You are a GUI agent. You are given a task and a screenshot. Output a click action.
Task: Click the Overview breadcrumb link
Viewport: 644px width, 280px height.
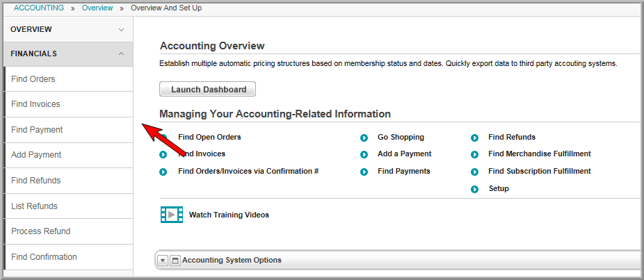97,8
